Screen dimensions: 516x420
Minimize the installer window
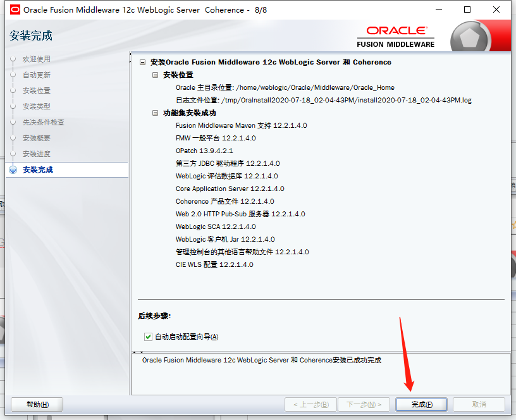click(439, 10)
